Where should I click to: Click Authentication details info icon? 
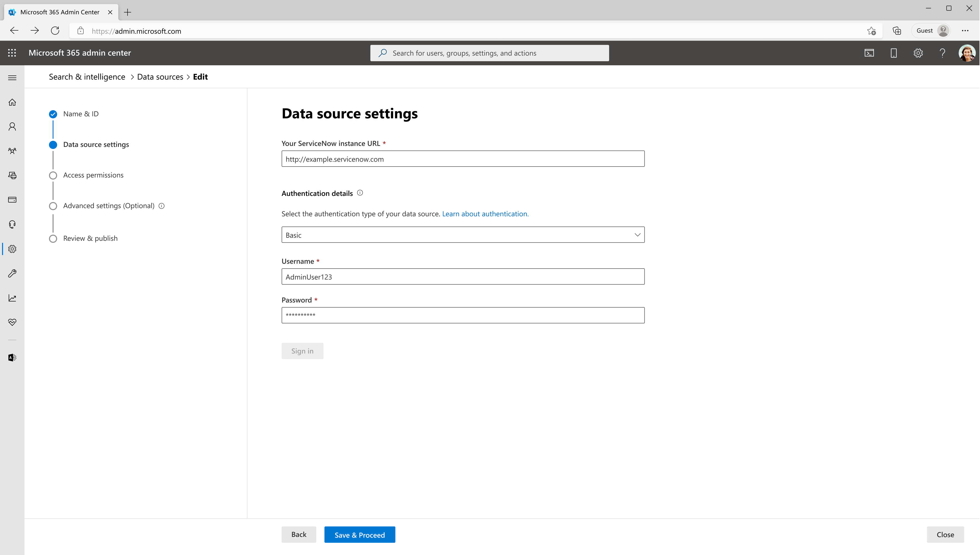360,193
